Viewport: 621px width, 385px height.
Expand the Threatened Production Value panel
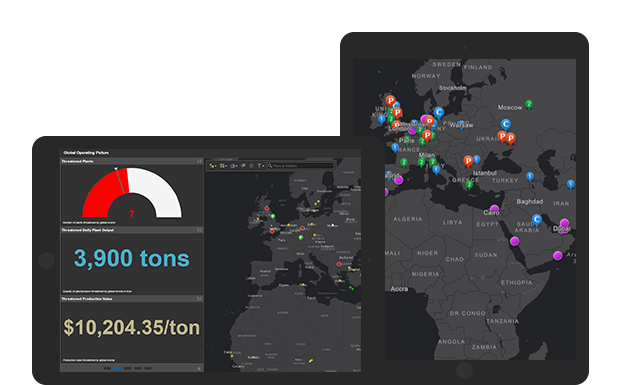199,299
